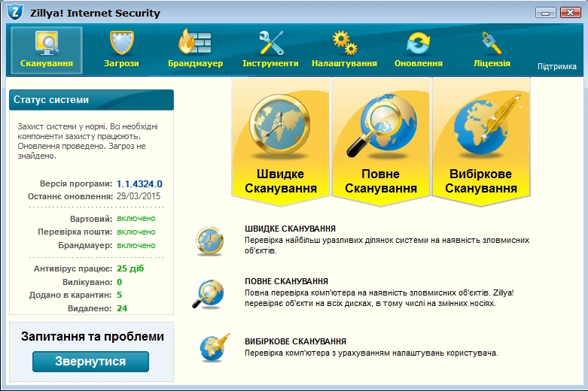Open Ліцензія key icon section

tap(492, 50)
